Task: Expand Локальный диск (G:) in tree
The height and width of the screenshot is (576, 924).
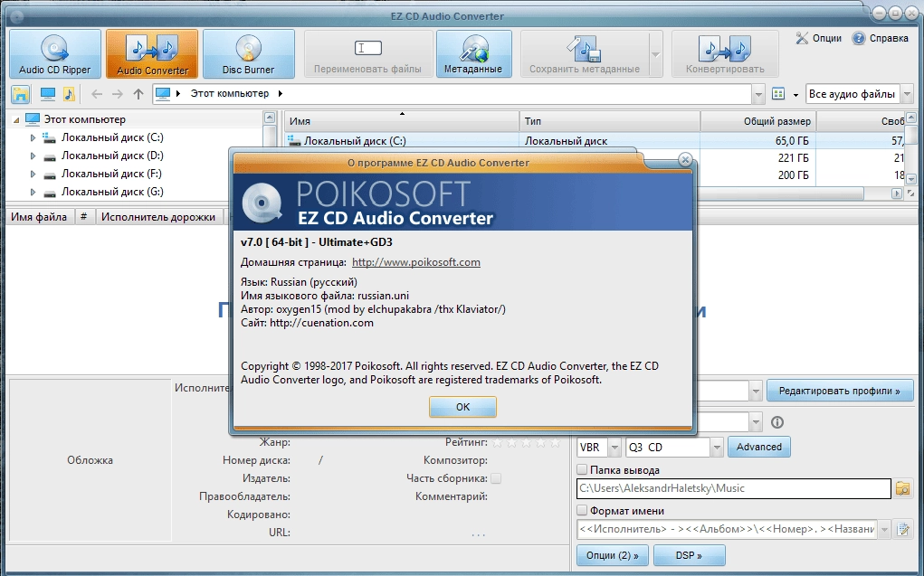Action: click(x=33, y=192)
